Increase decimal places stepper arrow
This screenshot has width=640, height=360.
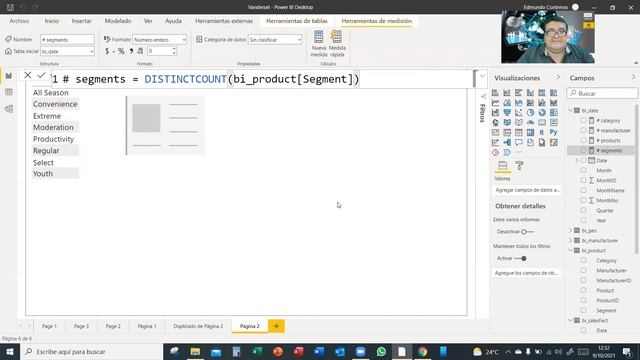point(174,49)
